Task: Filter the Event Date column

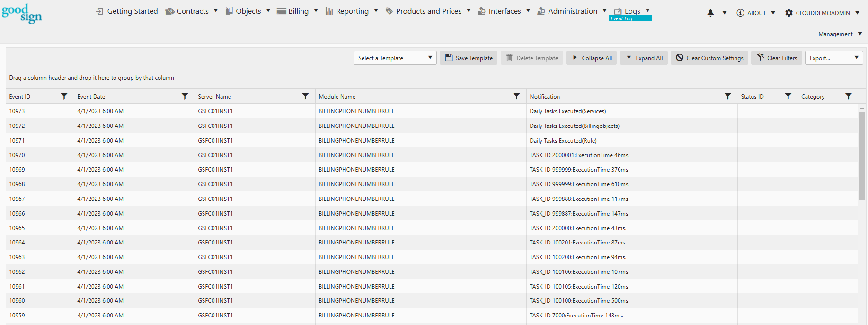Action: point(185,96)
